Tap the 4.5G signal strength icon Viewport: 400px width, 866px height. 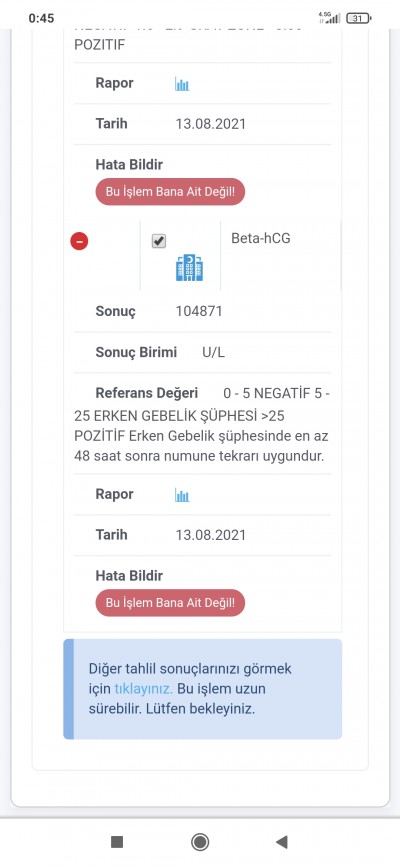329,18
